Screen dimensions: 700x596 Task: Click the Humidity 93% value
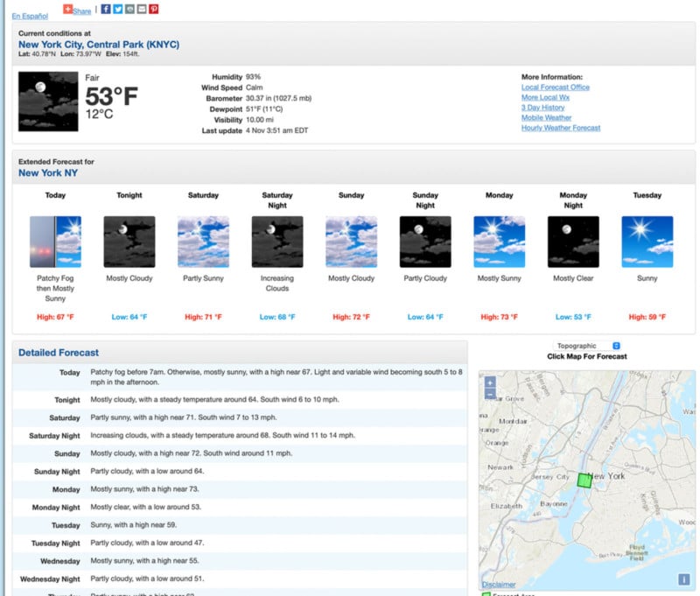(253, 77)
